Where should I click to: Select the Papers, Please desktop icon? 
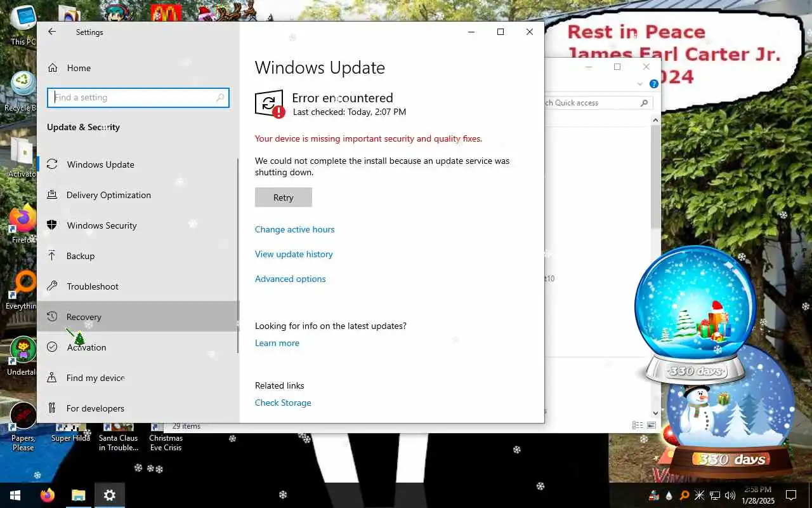(23, 426)
